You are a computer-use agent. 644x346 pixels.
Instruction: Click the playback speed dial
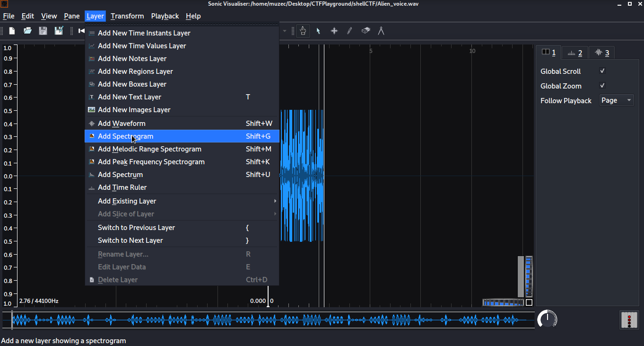(x=548, y=319)
